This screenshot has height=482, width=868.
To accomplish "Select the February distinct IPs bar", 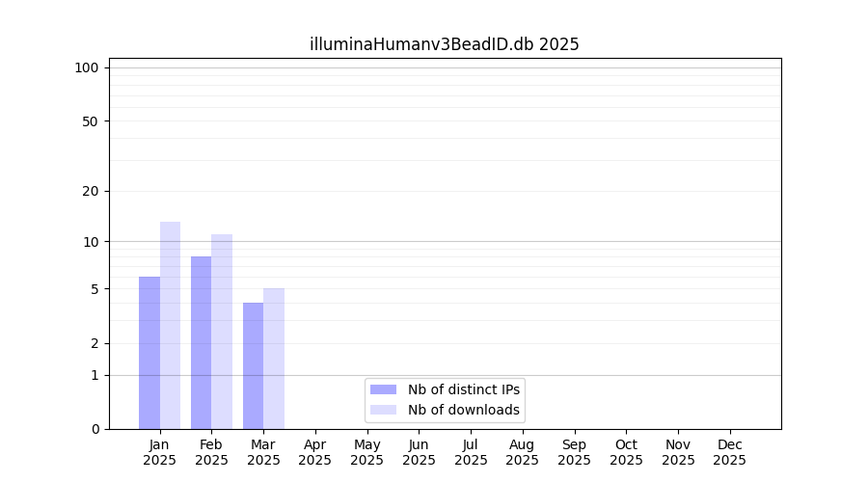I will [x=201, y=342].
